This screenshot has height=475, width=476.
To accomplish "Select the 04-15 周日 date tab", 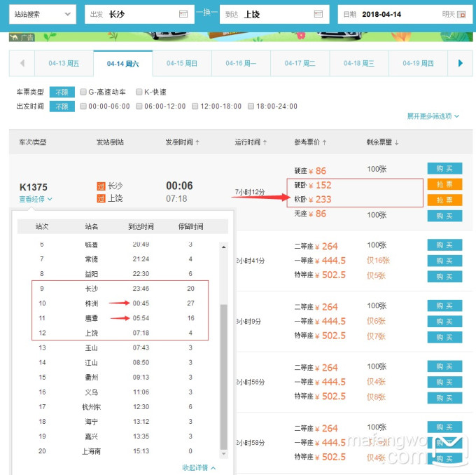I will (182, 64).
